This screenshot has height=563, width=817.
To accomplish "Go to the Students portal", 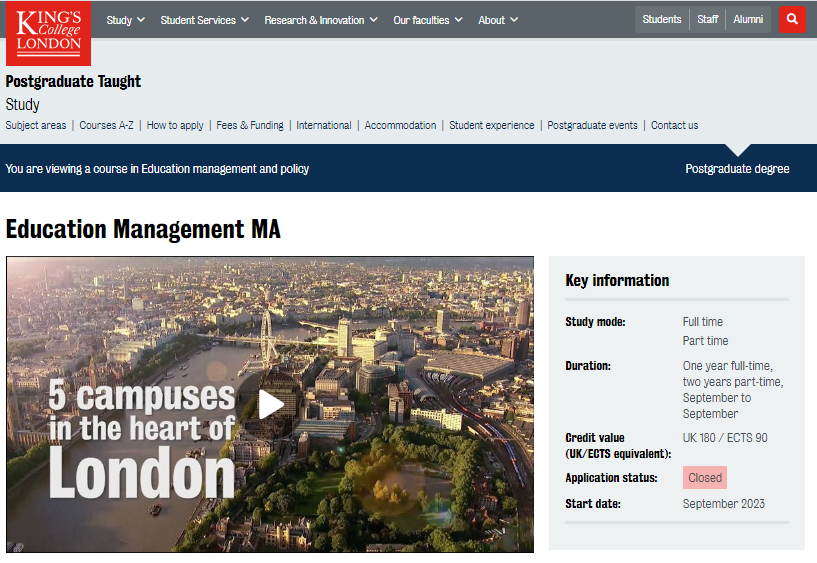I will coord(662,19).
